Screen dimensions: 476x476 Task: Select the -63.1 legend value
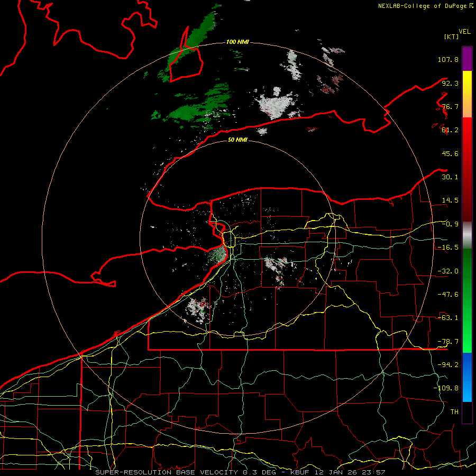point(448,318)
